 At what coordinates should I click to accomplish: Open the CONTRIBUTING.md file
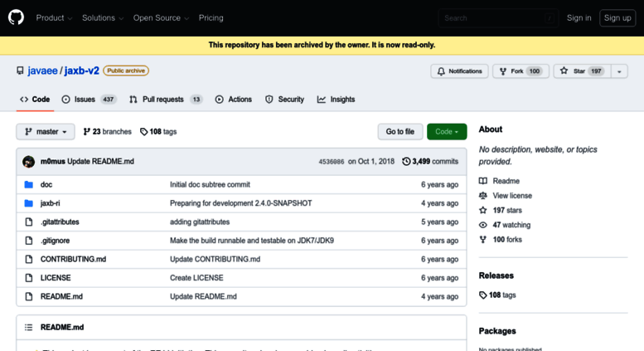[73, 260]
